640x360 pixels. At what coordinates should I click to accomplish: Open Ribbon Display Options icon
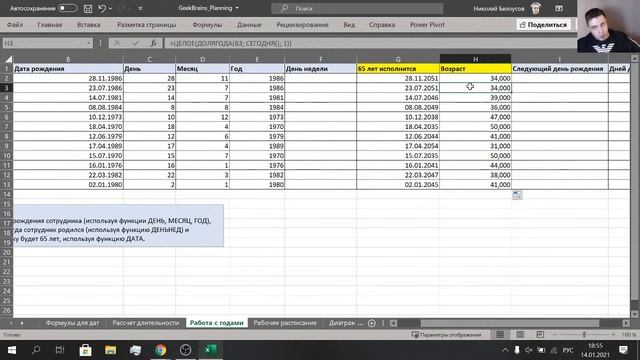559,8
